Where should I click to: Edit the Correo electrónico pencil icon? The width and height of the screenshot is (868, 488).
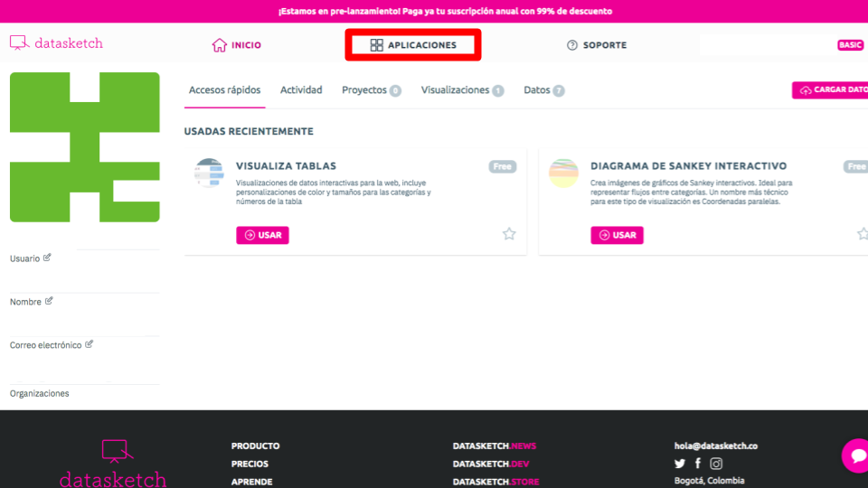coord(90,344)
